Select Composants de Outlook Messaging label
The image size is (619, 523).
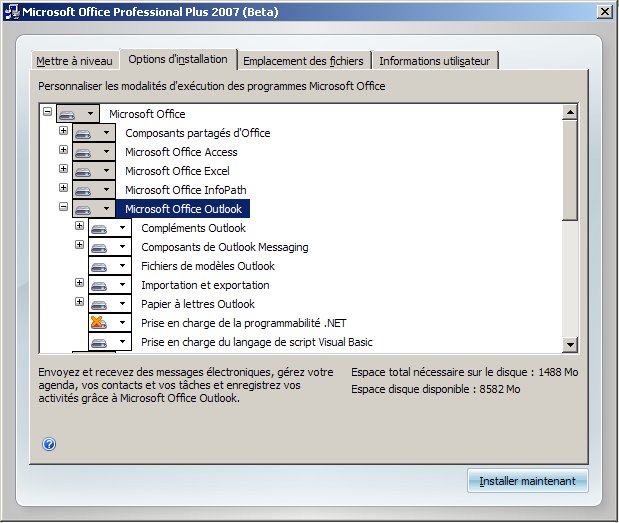click(x=225, y=247)
